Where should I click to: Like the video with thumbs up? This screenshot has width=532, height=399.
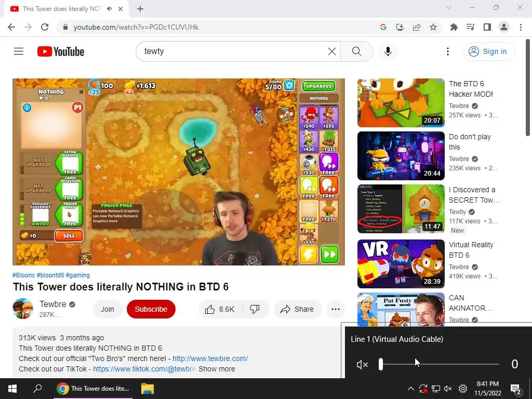click(x=220, y=309)
